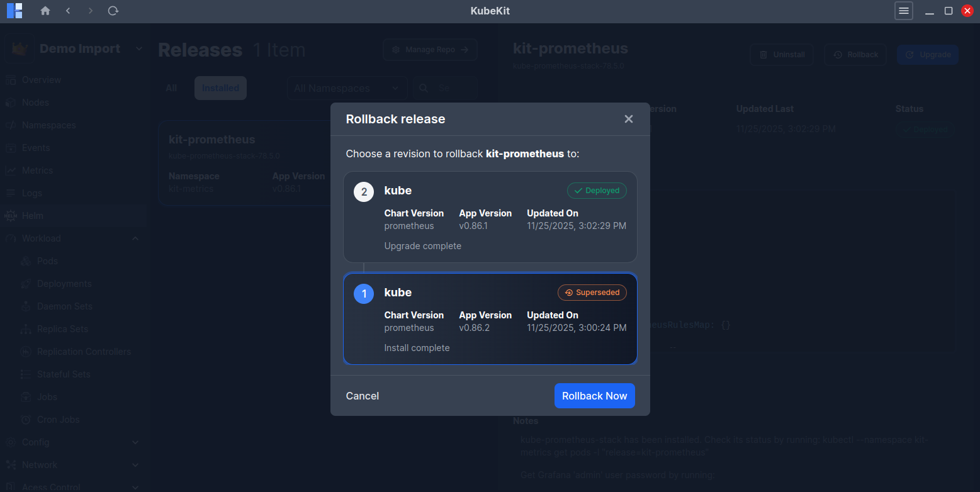This screenshot has width=980, height=492.
Task: Click the Stateful Sets entry icon
Action: pyautogui.click(x=25, y=374)
